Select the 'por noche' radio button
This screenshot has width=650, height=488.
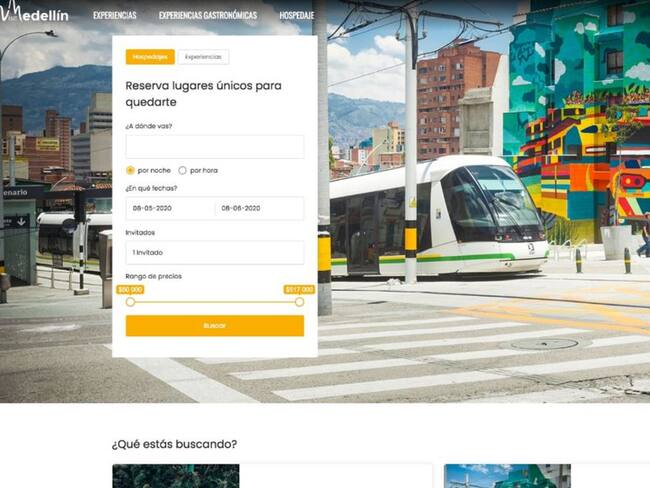click(x=130, y=170)
